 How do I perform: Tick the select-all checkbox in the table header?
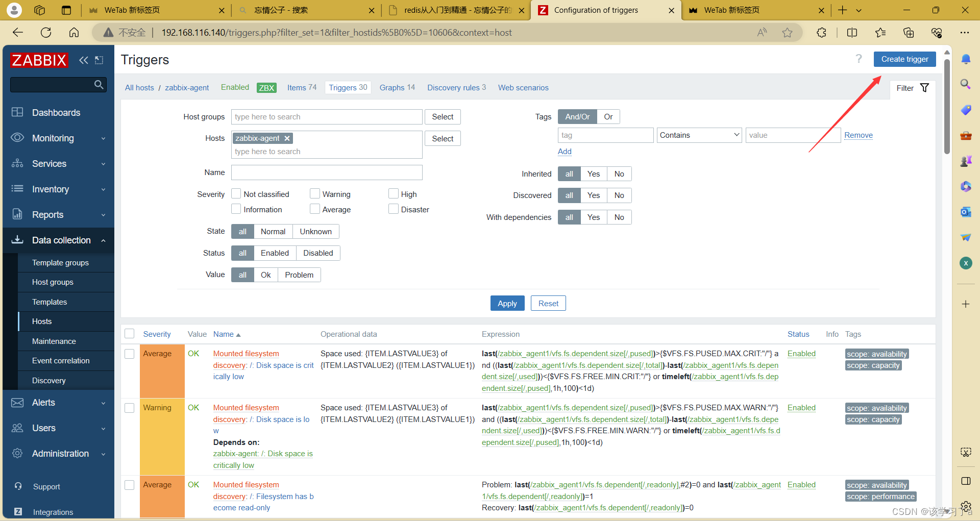pyautogui.click(x=130, y=334)
